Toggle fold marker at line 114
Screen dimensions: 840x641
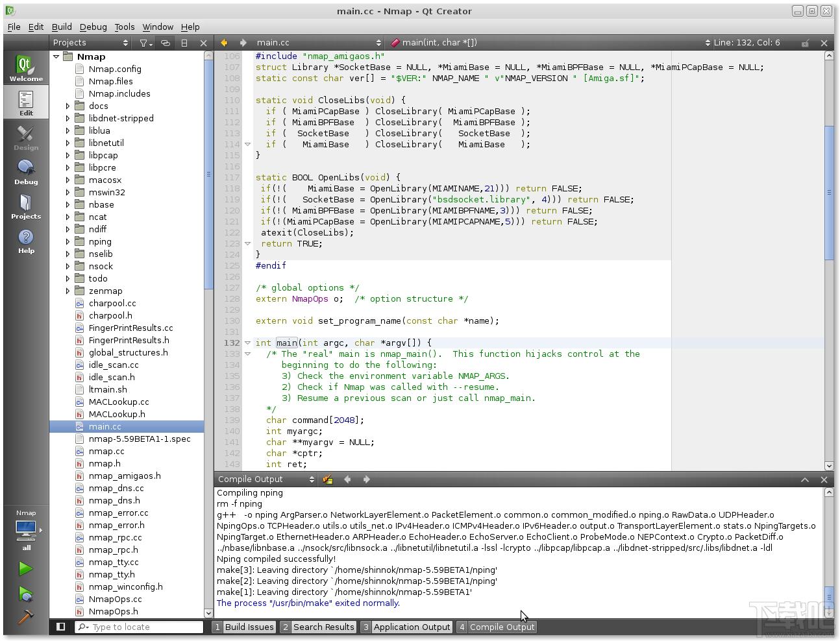[x=247, y=144]
